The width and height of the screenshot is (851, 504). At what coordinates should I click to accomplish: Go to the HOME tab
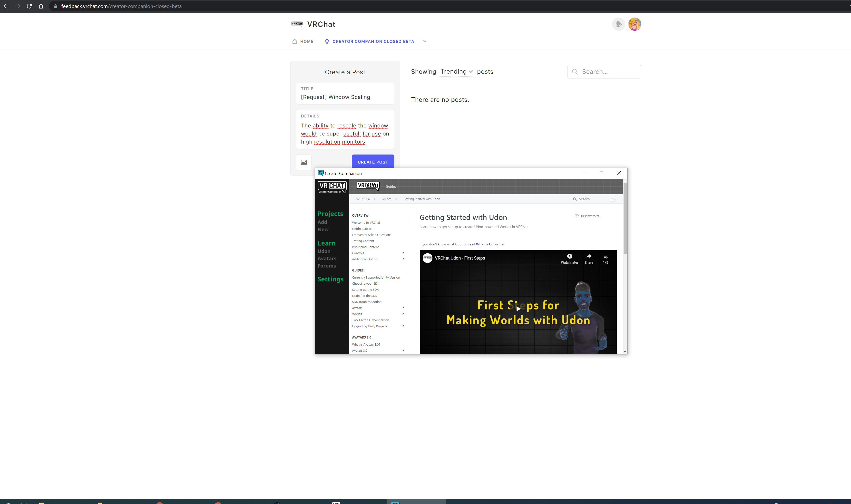click(x=303, y=41)
